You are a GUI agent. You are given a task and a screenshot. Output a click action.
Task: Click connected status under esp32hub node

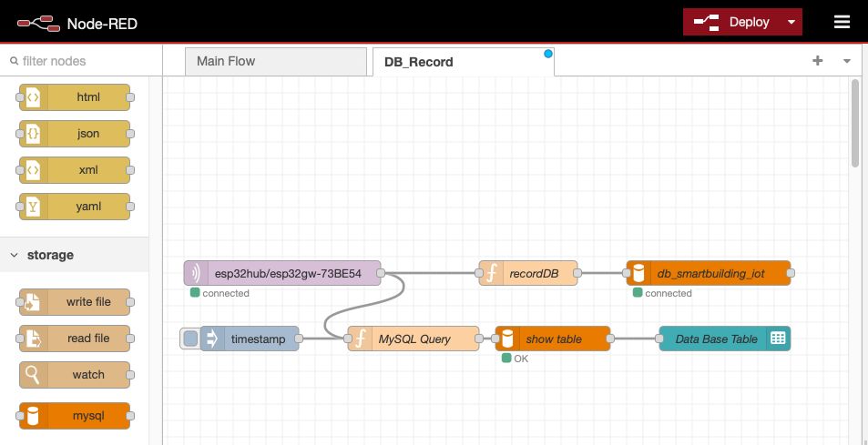click(220, 293)
